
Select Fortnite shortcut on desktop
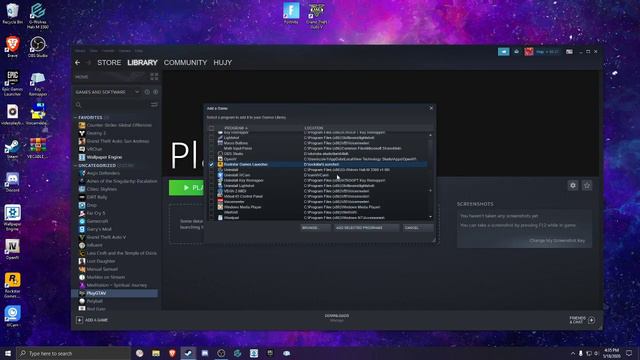coord(291,13)
